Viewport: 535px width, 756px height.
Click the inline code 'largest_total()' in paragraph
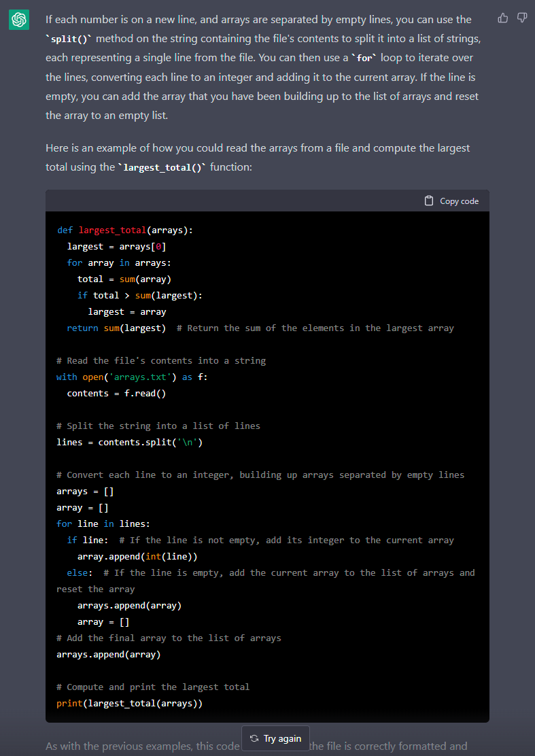tap(162, 168)
